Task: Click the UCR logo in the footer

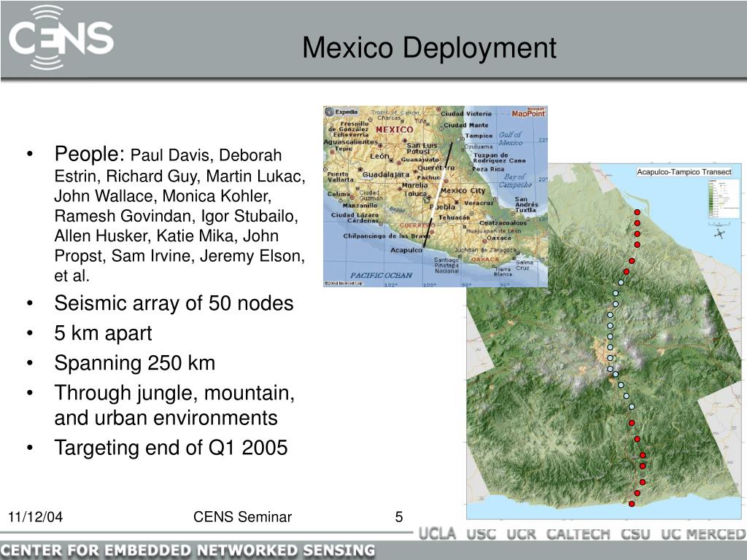Action: 521,534
